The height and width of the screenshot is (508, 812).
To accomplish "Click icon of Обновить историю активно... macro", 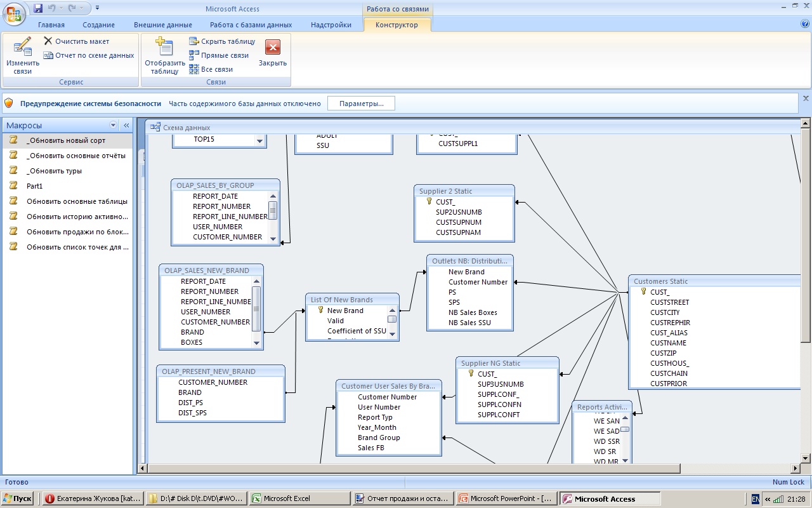I will coord(13,217).
